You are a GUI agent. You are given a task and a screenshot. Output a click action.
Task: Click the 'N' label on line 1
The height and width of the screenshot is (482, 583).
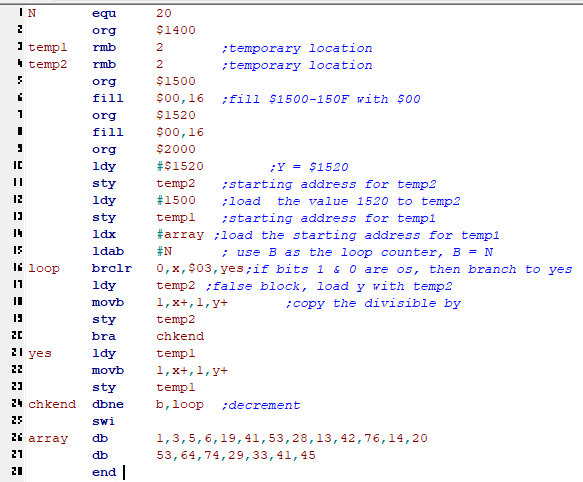pyautogui.click(x=32, y=13)
